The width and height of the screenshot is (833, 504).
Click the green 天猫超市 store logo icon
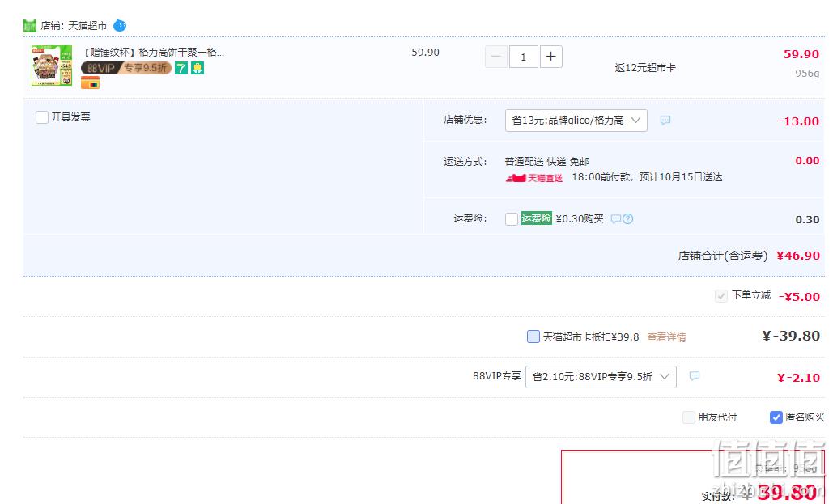click(30, 26)
